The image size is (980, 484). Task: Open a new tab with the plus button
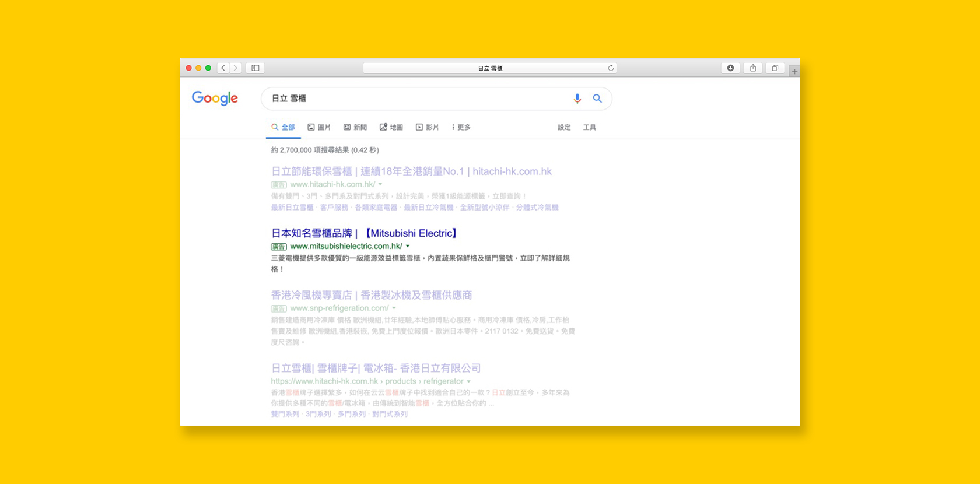[x=794, y=71]
